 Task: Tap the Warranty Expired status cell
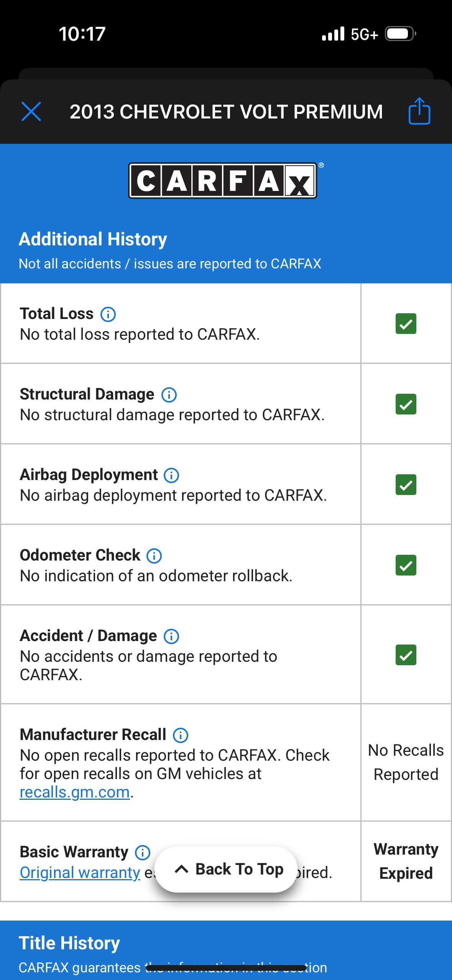click(x=406, y=861)
